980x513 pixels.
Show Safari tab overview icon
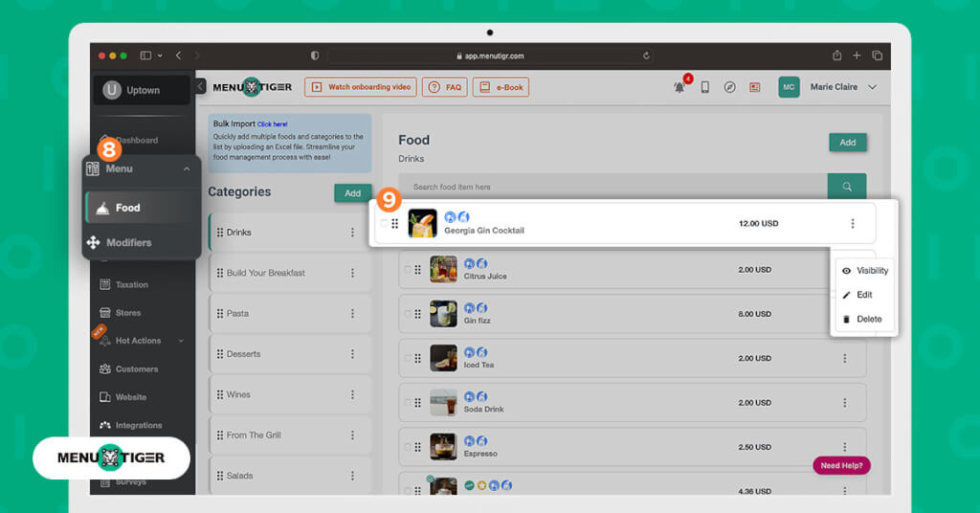(x=877, y=56)
